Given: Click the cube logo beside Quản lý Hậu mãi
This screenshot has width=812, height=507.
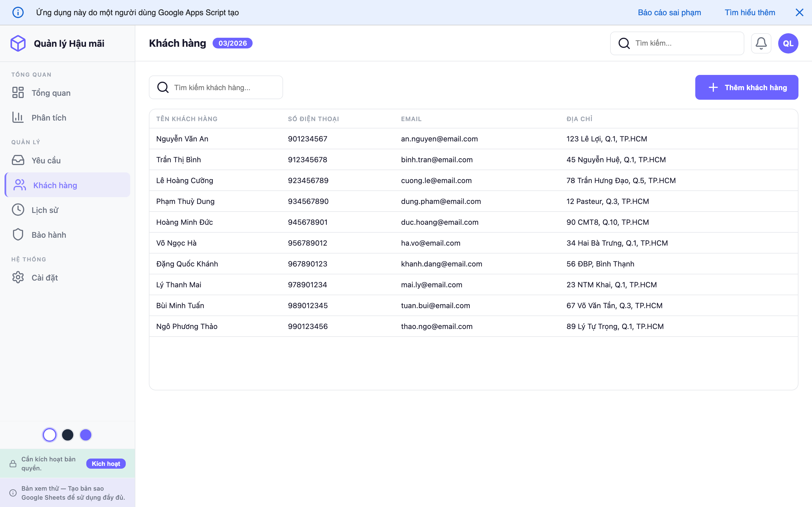Looking at the screenshot, I should point(18,43).
